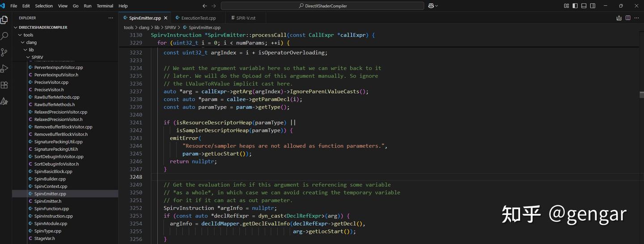Open the View menu
This screenshot has width=644, height=244.
pyautogui.click(x=63, y=6)
